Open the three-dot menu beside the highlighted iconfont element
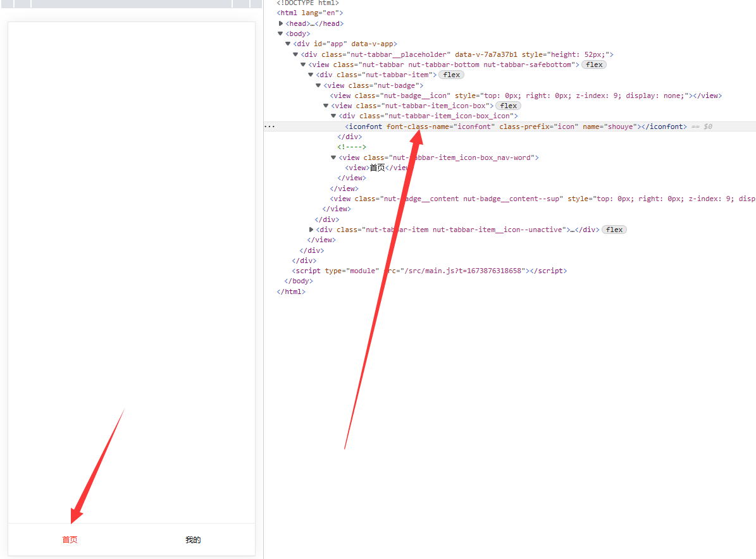 (x=270, y=126)
